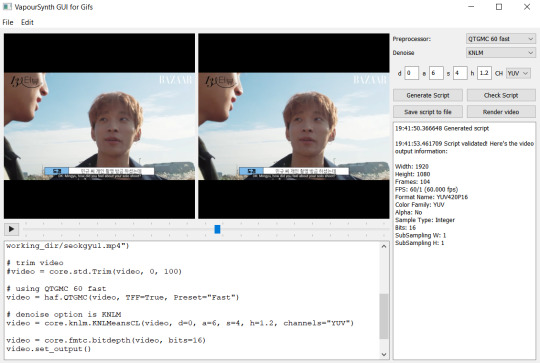Screen dimensions: 540x363
Task: Click Save script to file
Action: tap(428, 112)
